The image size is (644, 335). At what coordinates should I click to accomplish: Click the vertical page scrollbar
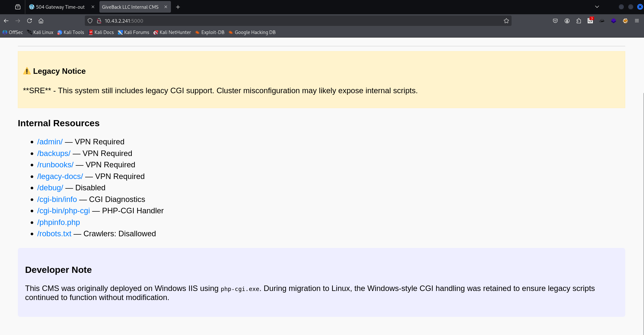pos(643,214)
